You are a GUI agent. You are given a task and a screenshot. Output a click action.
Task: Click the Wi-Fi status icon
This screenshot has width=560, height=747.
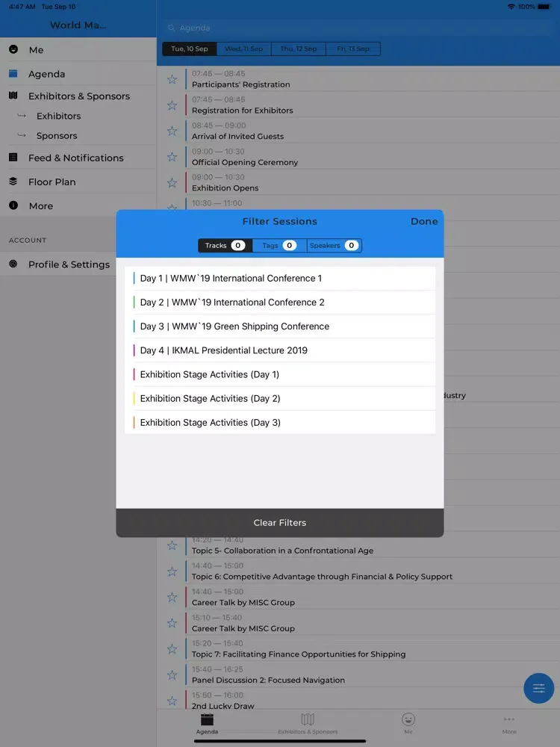(511, 7)
